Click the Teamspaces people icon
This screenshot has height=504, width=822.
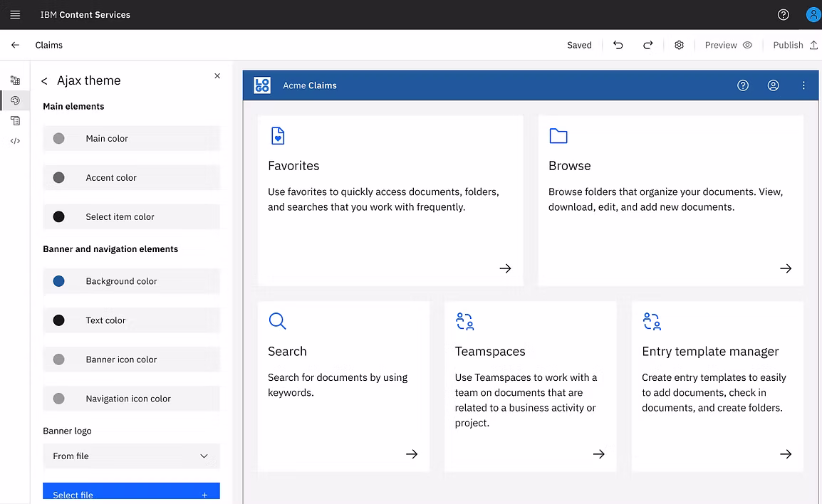(464, 321)
